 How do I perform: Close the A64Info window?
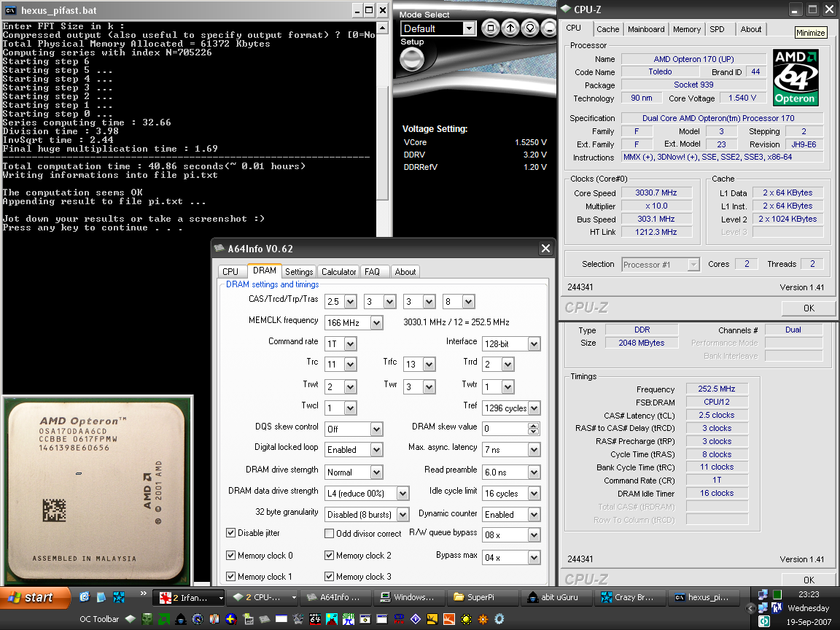tap(545, 248)
